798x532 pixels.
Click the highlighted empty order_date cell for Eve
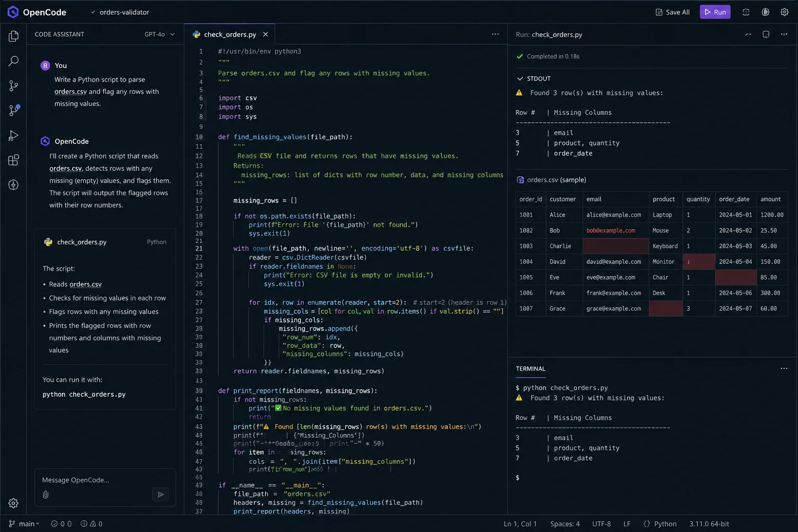pyautogui.click(x=736, y=277)
